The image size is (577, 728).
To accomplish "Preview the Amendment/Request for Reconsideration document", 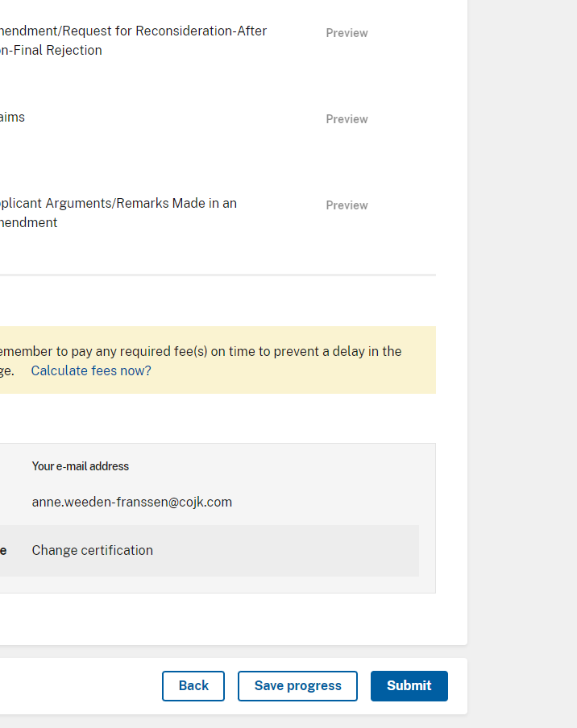I will click(x=347, y=33).
